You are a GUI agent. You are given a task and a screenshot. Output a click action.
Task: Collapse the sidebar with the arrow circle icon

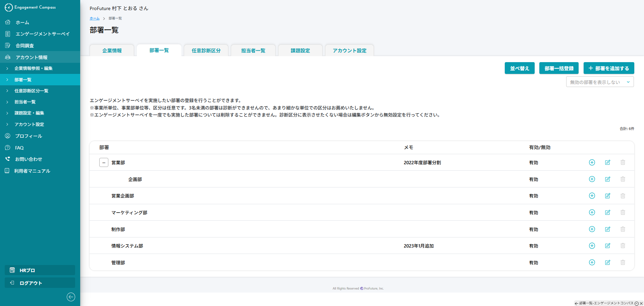(x=71, y=297)
